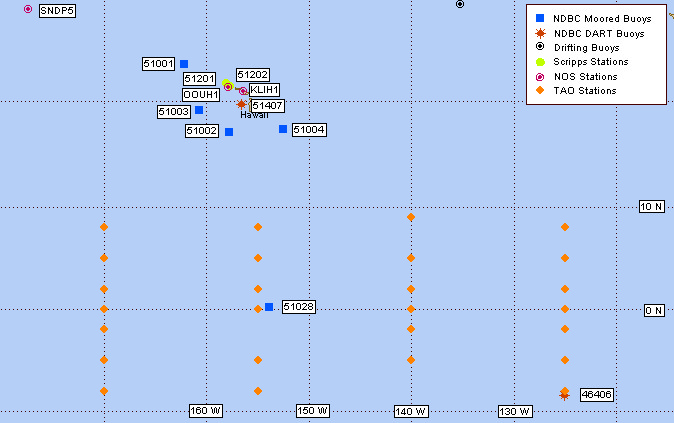
Task: Click the NOS pink ring icon in legend
Action: click(x=540, y=77)
